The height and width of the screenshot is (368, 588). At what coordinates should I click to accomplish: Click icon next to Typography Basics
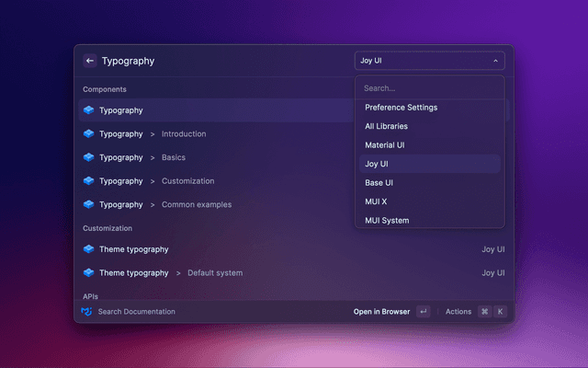coord(88,157)
